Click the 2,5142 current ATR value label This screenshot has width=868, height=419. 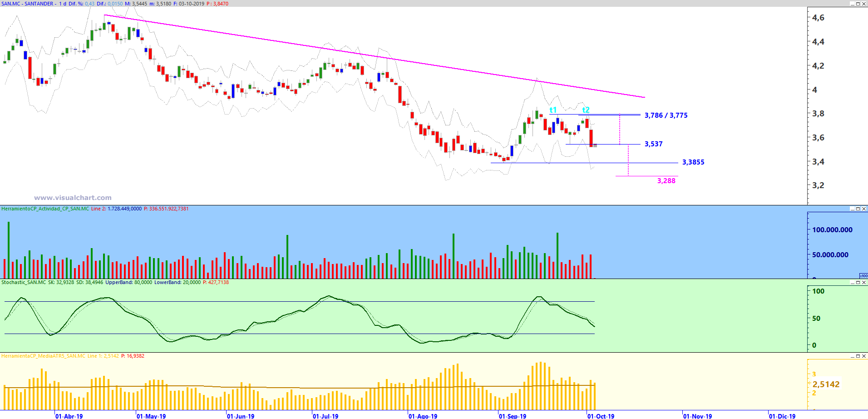pos(826,384)
